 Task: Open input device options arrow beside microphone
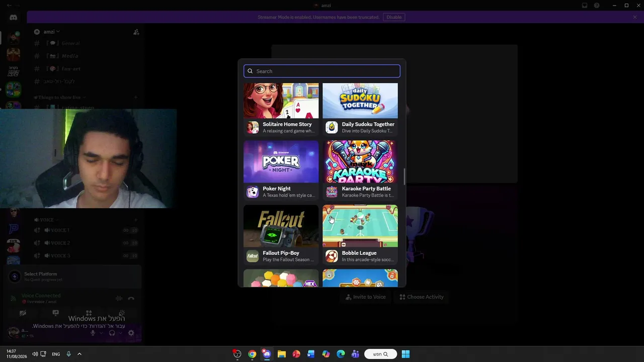(x=101, y=333)
